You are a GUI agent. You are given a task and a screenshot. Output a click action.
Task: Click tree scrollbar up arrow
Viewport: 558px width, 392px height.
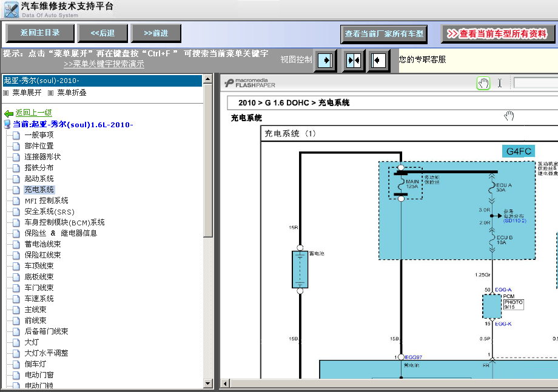208,79
